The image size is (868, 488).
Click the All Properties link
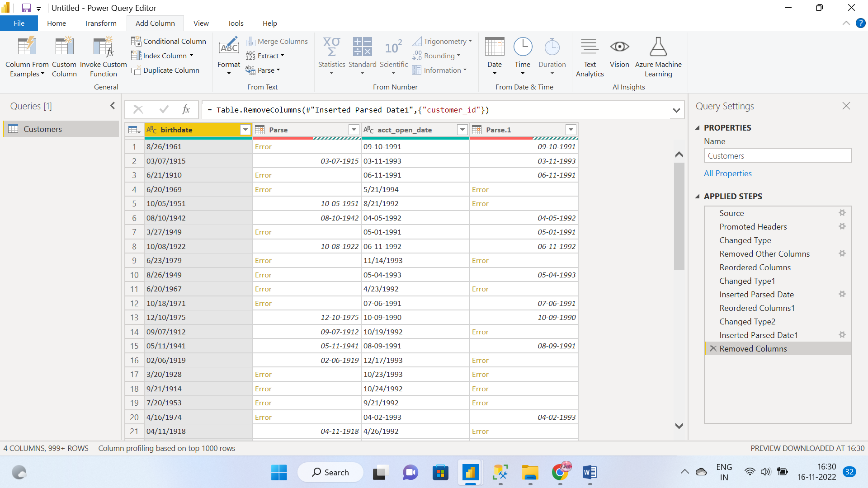(x=728, y=174)
